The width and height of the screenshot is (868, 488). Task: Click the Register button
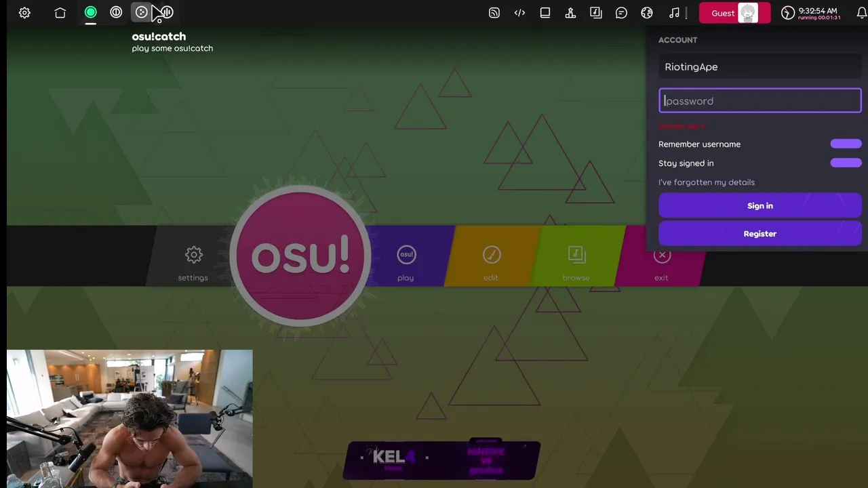[759, 233]
